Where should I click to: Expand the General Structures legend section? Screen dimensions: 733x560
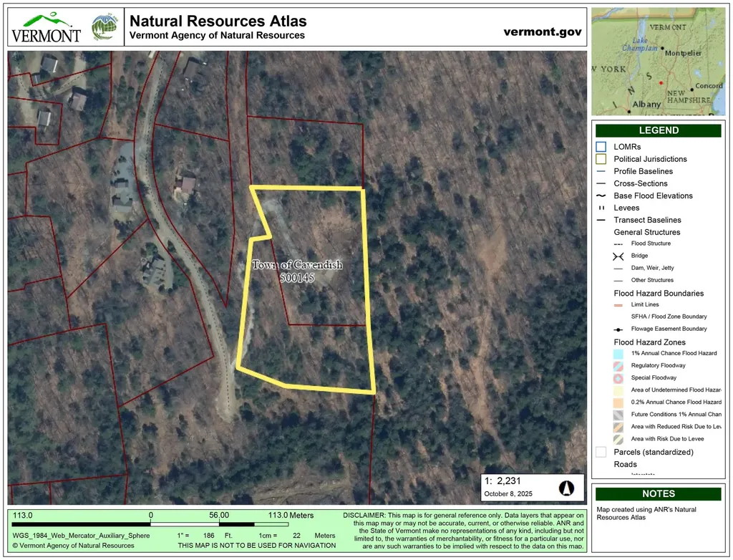coord(646,232)
